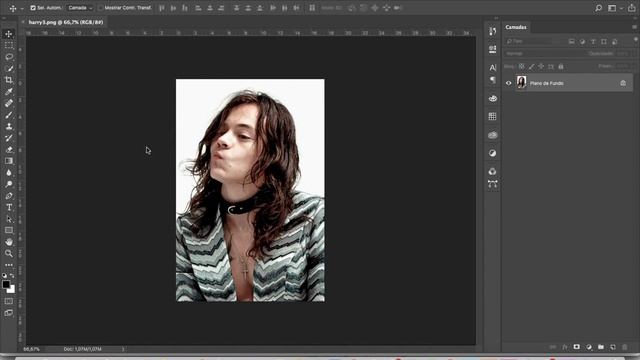Hide the Plano de Fundo layer

(509, 83)
